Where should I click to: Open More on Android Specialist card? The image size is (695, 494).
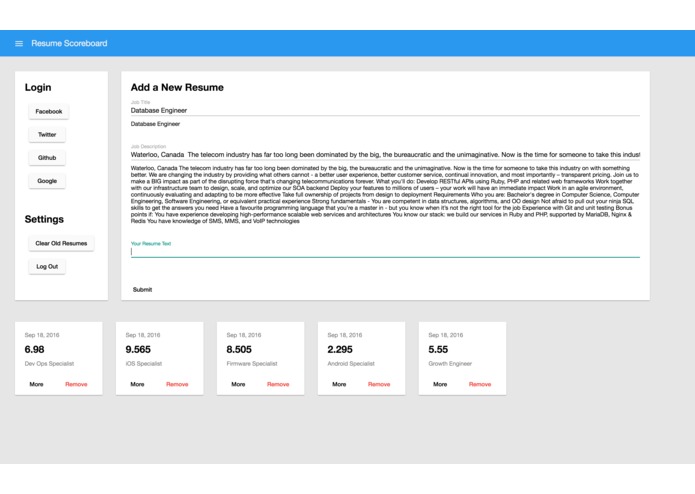click(339, 384)
